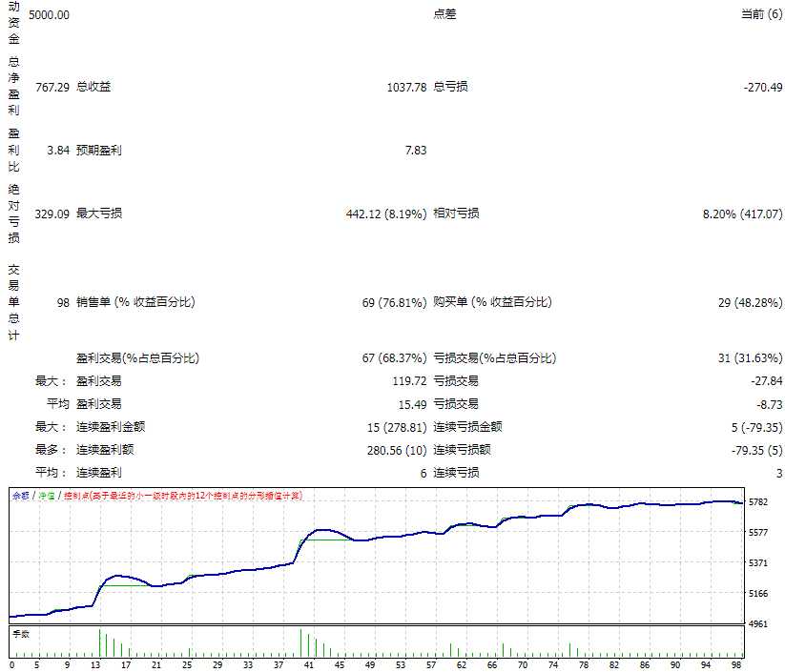Click the 5782 value on chart axis

(759, 502)
